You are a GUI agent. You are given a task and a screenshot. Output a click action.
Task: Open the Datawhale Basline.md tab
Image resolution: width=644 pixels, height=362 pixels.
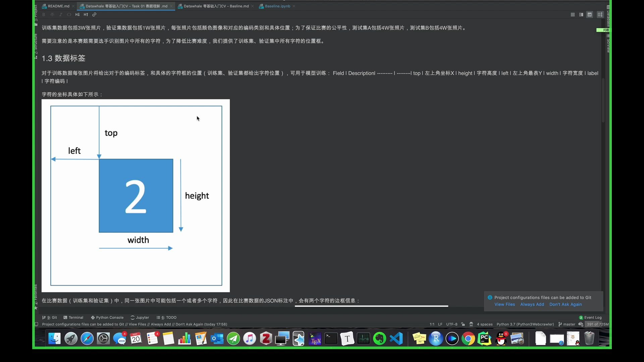216,6
